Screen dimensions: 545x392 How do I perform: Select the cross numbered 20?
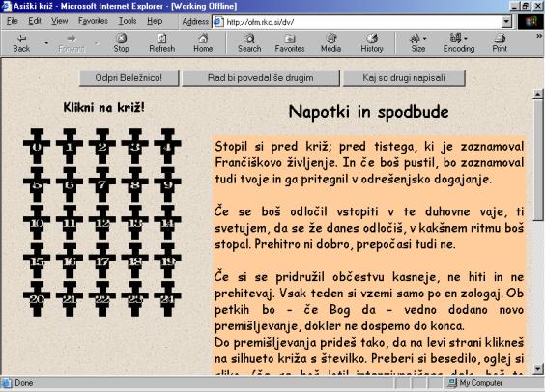(37, 299)
